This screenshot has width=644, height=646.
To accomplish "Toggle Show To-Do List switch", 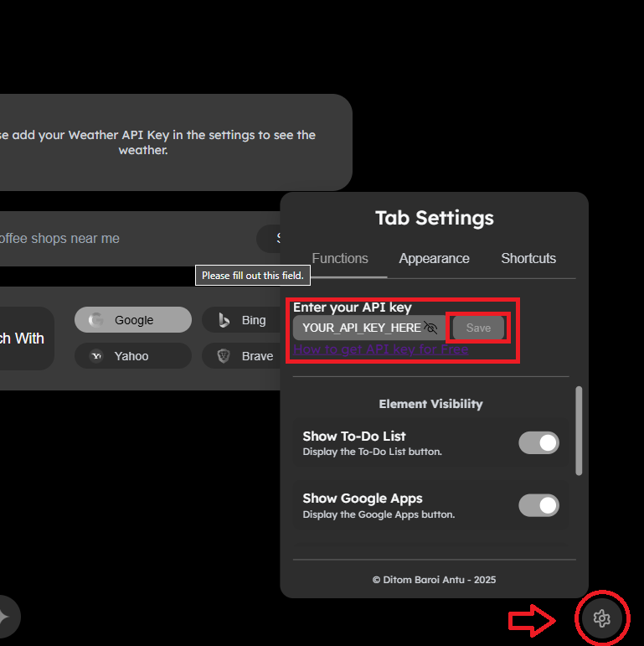I will (538, 443).
